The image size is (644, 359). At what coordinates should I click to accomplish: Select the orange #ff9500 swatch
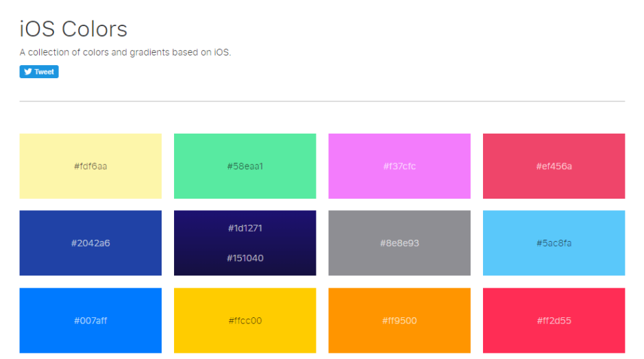(x=399, y=321)
